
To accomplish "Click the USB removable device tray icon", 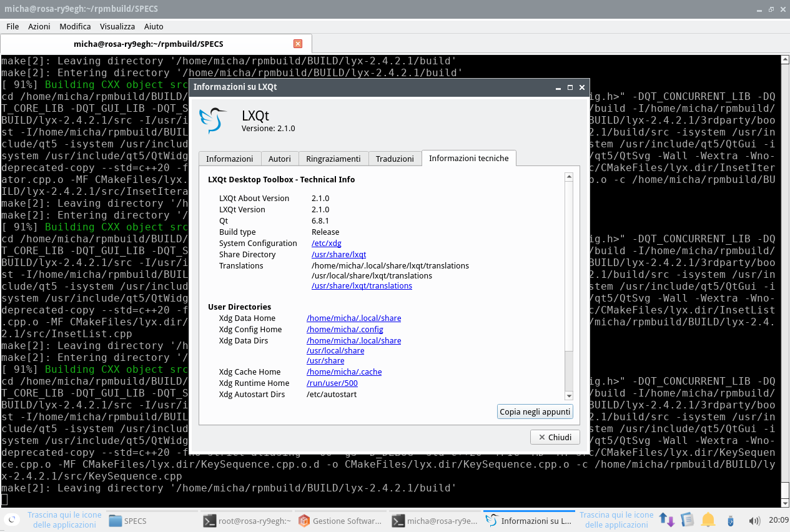I will 730,520.
